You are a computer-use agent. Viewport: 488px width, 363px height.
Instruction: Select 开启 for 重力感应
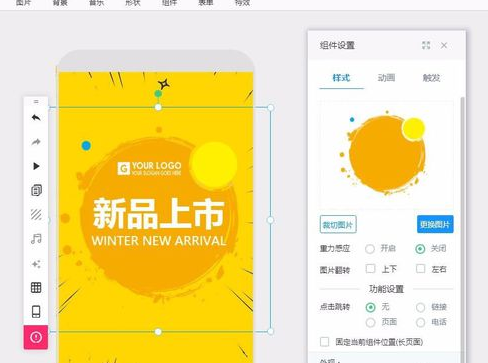[x=370, y=249]
